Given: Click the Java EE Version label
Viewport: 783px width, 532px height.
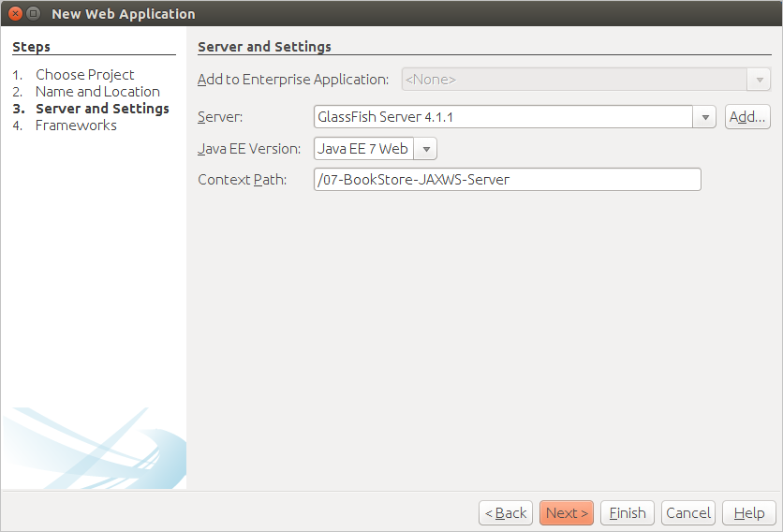Looking at the screenshot, I should coord(249,149).
